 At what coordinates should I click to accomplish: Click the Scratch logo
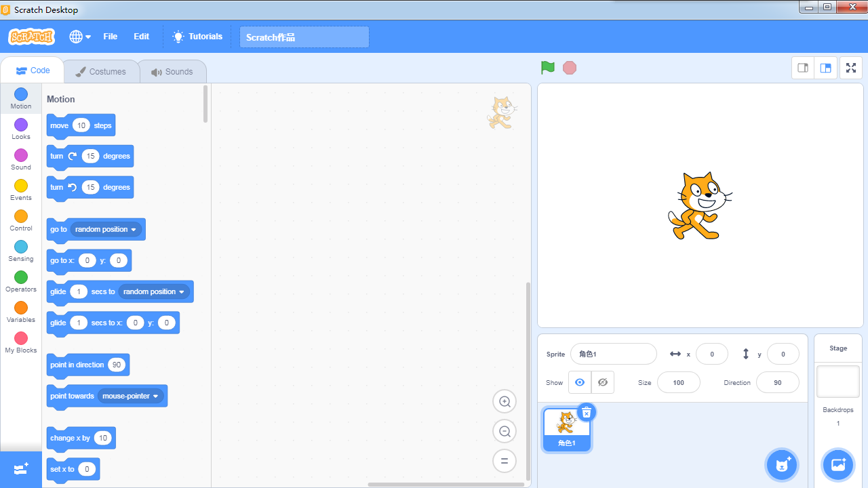31,37
